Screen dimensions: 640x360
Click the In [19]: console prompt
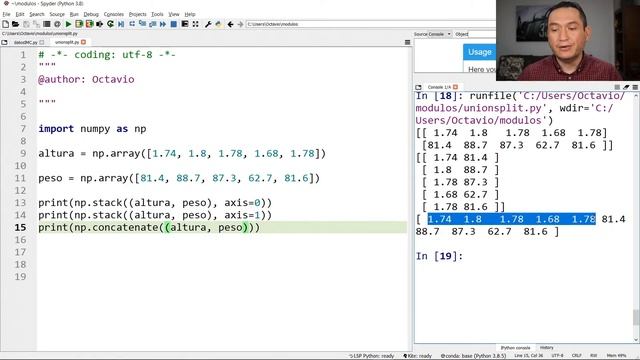(x=439, y=256)
